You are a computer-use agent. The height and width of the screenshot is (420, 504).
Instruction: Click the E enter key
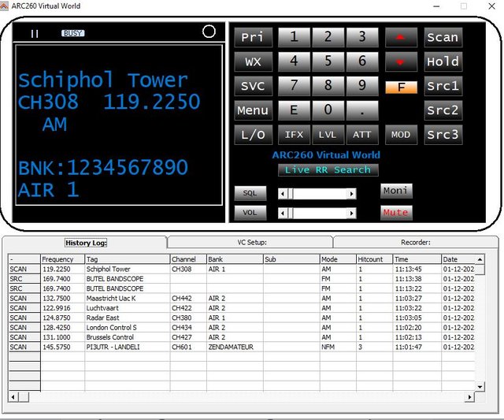[294, 110]
